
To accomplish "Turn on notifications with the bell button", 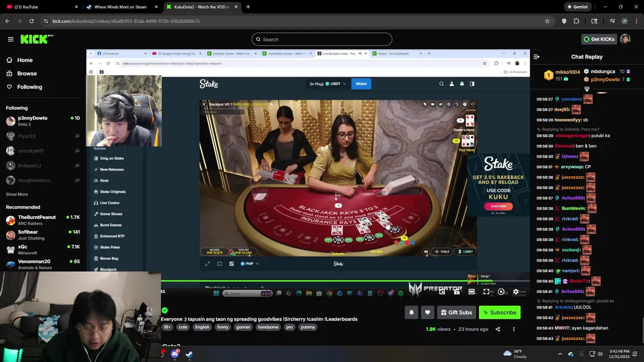I will point(411,313).
